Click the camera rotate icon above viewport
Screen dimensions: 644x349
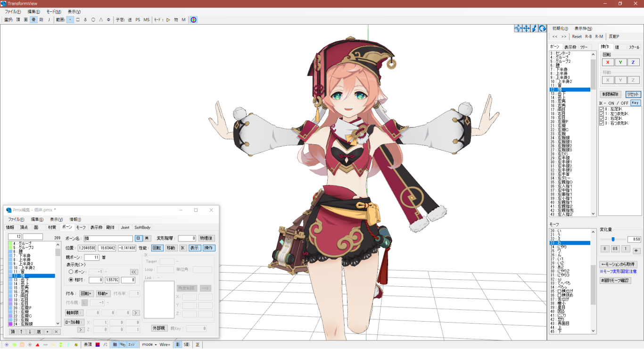542,28
